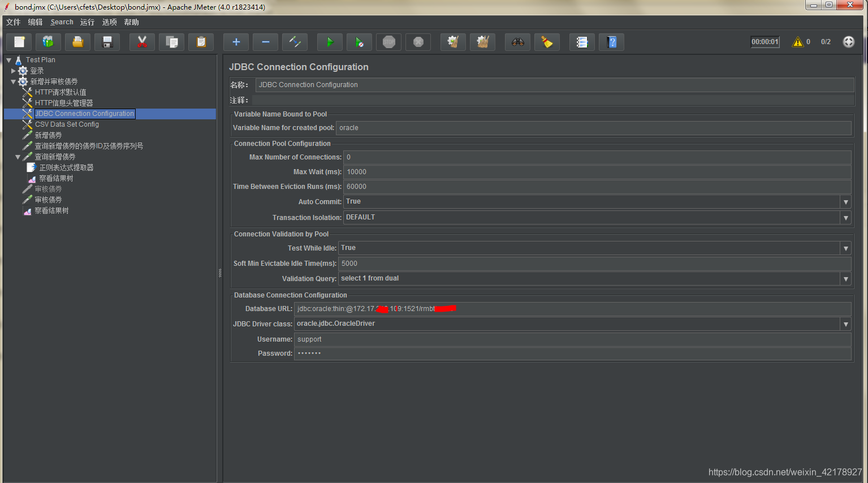868x483 pixels.
Task: Save the test plan with disk icon
Action: click(x=107, y=42)
